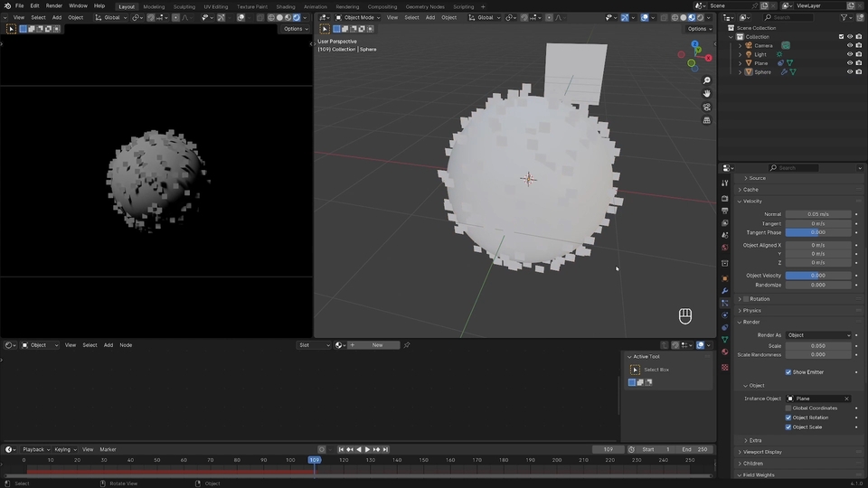Hide the Camera in viewport via eye icon
The width and height of the screenshot is (868, 488).
click(x=850, y=45)
